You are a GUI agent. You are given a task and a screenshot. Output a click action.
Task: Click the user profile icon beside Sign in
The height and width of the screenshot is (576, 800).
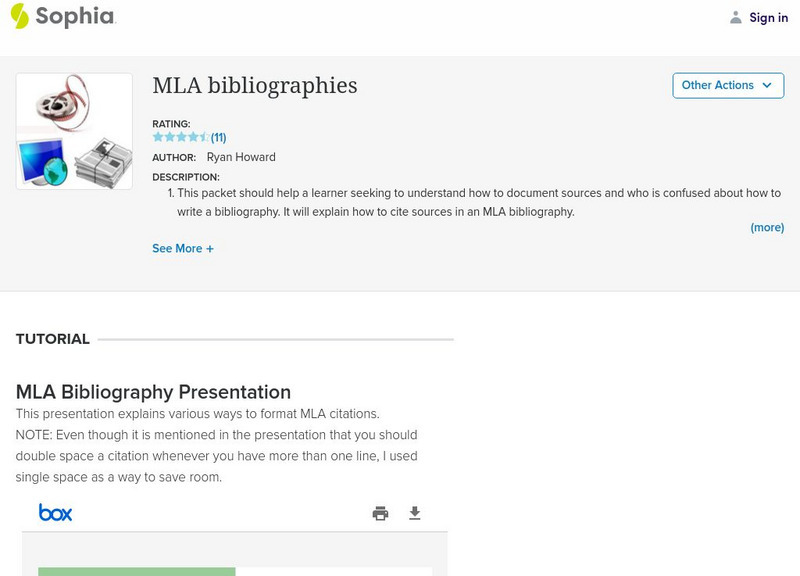click(x=736, y=17)
